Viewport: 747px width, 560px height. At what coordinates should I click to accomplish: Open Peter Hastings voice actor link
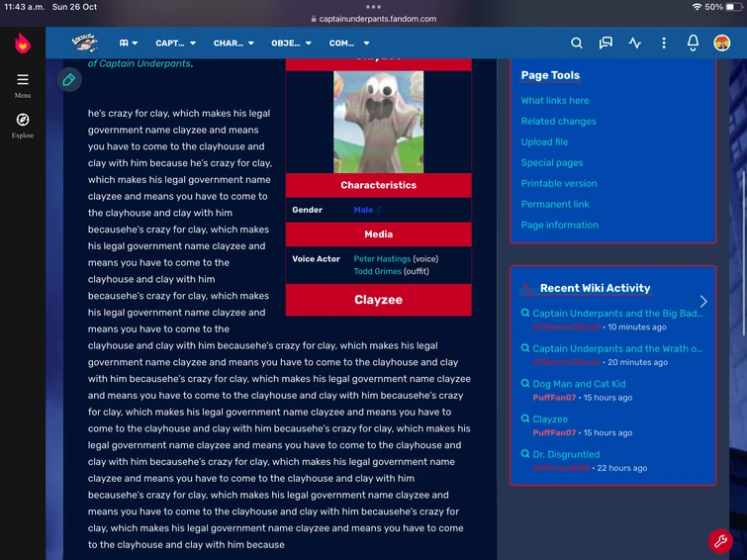pos(382,259)
